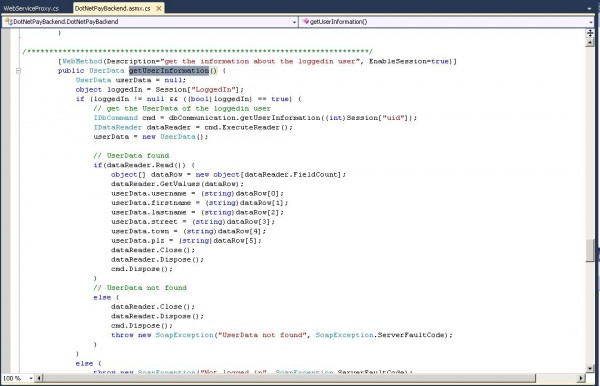This screenshot has height=386, width=600.
Task: Click the IDataReader type in dataReader declaration
Action: tap(117, 127)
